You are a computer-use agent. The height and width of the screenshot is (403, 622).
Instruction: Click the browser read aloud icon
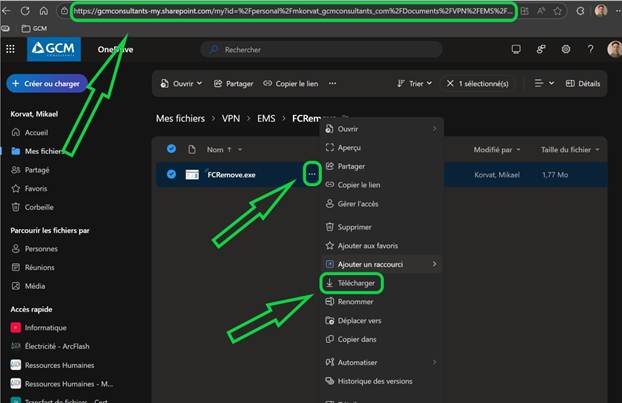click(541, 11)
